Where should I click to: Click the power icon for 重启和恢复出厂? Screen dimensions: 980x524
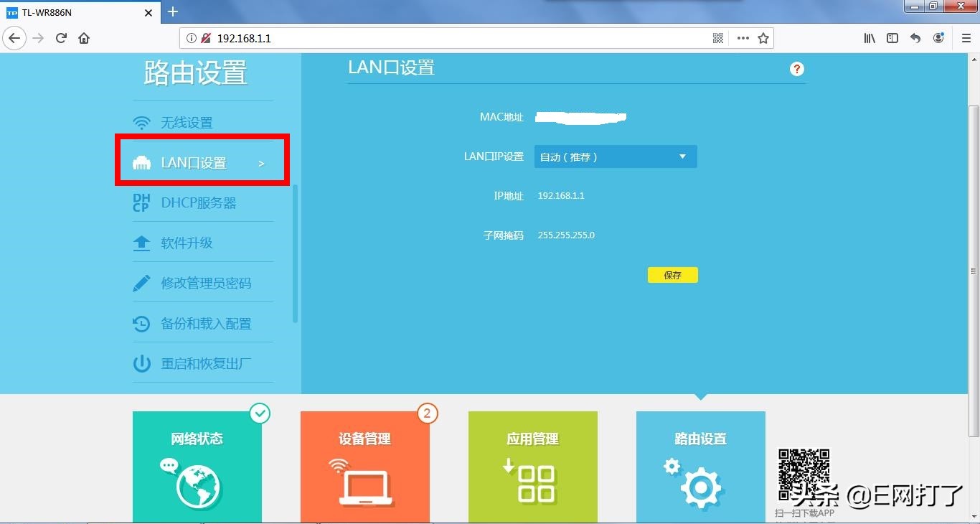[142, 364]
